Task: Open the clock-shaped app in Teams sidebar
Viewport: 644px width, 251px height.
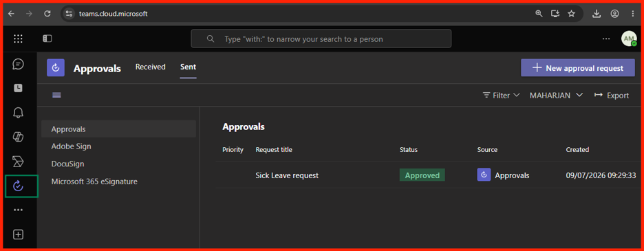Action: (18, 88)
